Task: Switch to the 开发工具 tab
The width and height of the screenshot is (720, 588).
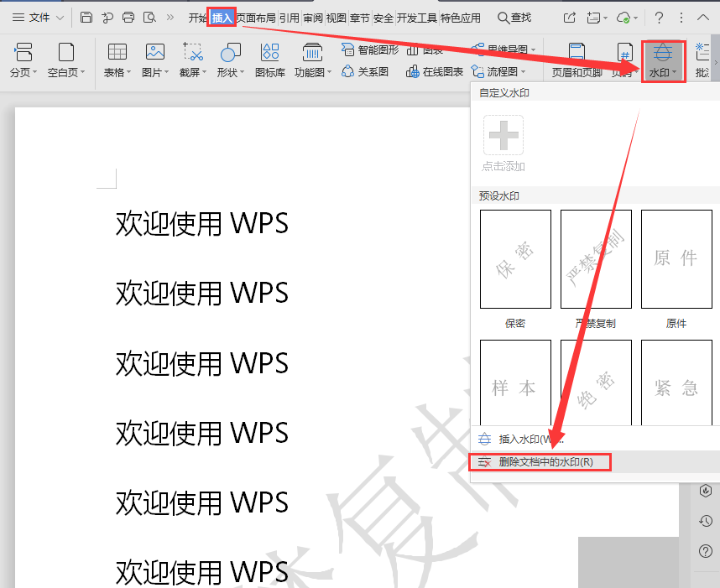Action: click(416, 18)
